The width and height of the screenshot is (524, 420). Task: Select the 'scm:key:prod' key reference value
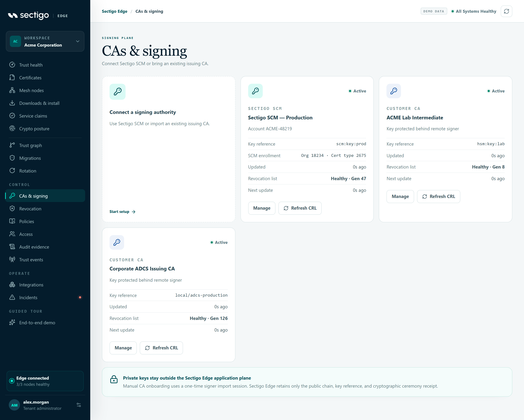tap(351, 144)
